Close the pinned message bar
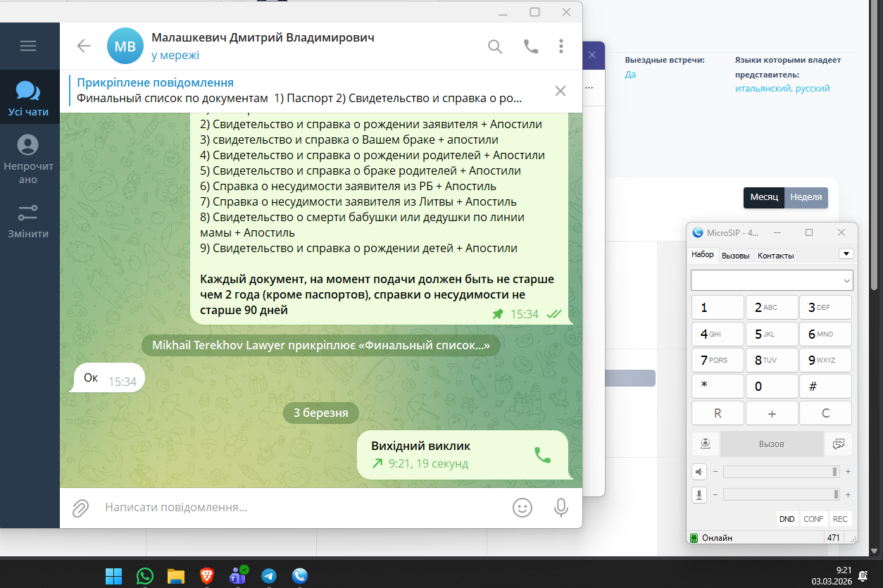 coord(561,90)
